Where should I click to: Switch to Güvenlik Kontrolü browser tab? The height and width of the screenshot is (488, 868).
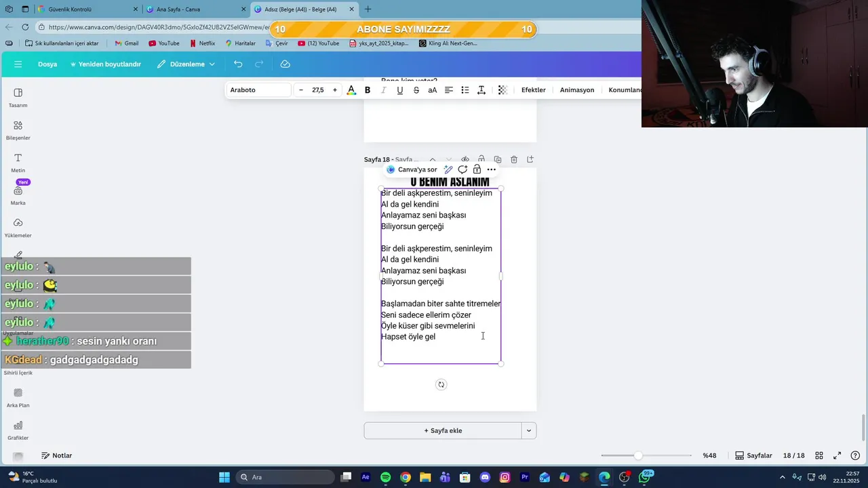(x=85, y=9)
